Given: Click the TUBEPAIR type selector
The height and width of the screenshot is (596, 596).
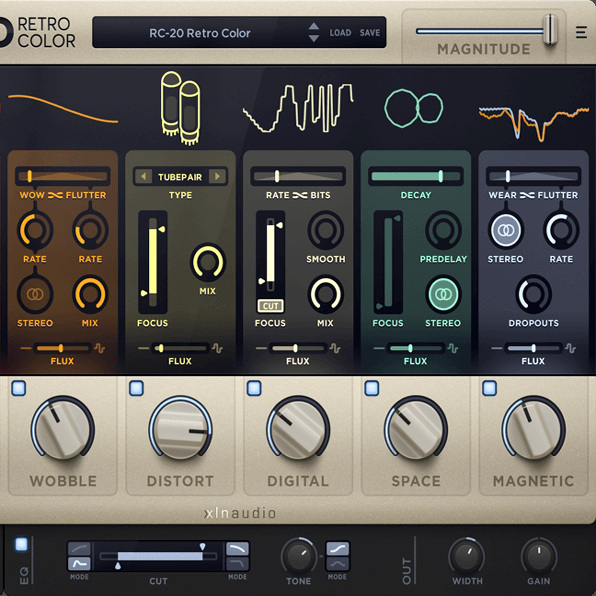Looking at the screenshot, I should click(x=180, y=177).
